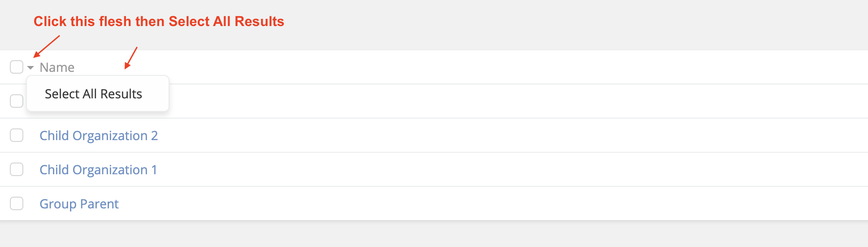Open the Child Organization 2 link
Screen dimensions: 868x247
99,136
